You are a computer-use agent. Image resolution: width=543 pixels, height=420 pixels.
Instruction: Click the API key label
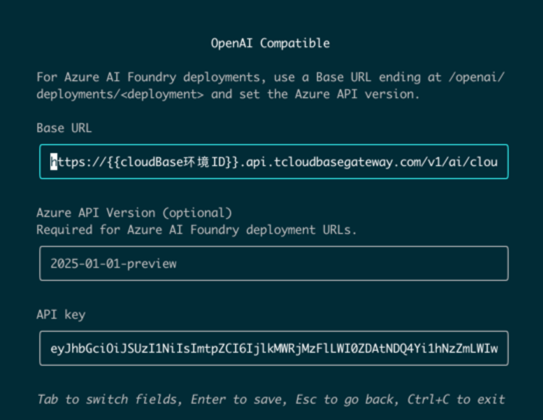pos(61,315)
